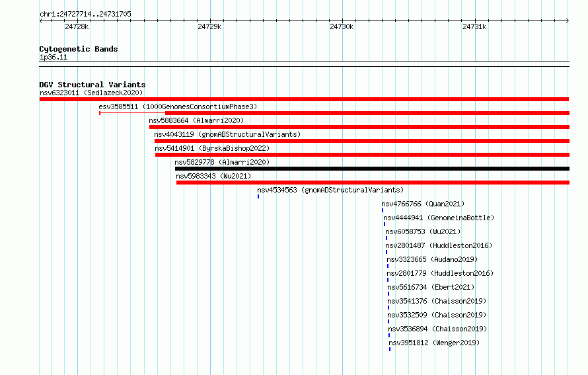Open nsv4534563 (gnomADStructuralVariants) label
Viewport: 588px width, 375px height.
pyautogui.click(x=330, y=190)
